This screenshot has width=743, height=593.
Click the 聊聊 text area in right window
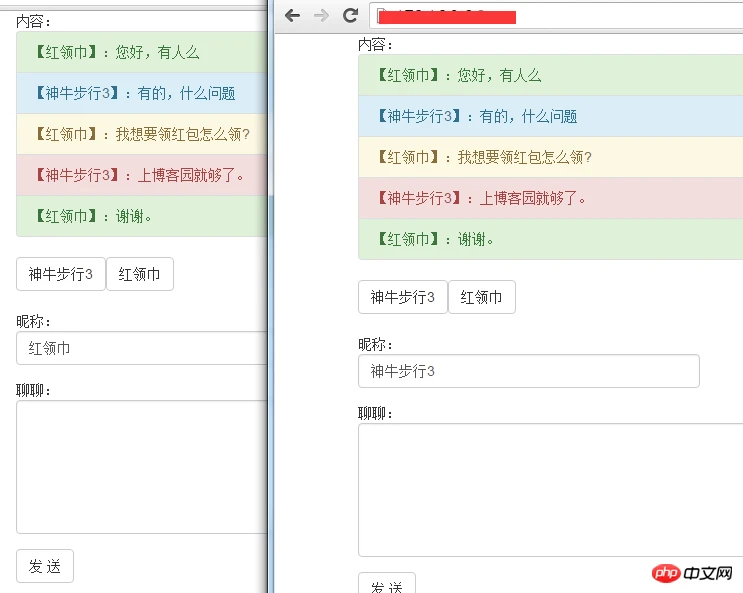tap(550, 490)
